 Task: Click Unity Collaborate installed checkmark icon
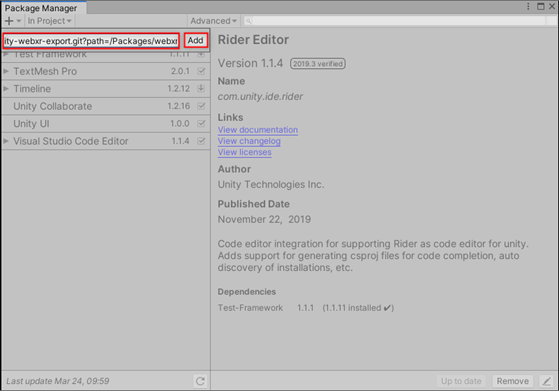(x=201, y=106)
